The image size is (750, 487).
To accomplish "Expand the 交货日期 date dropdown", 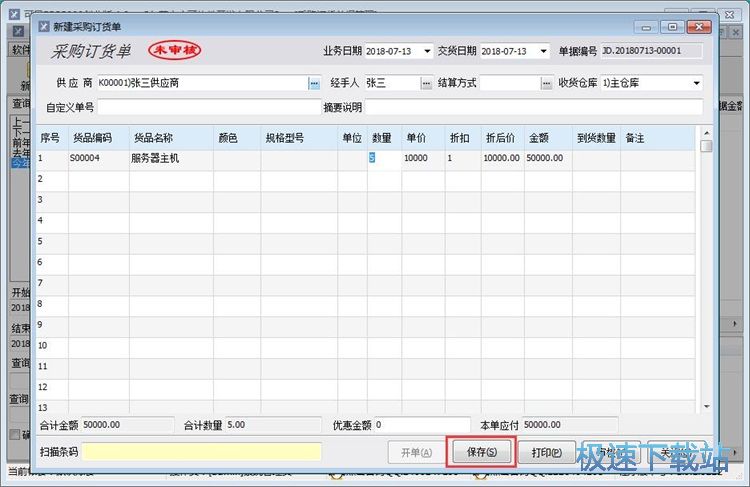I will pos(543,51).
